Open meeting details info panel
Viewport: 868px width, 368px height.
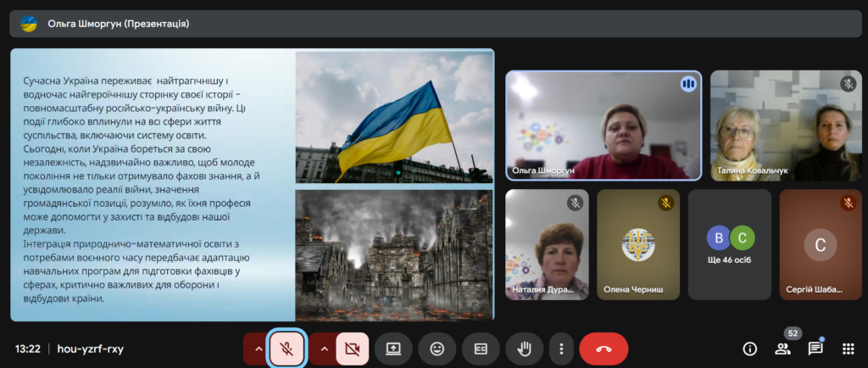tap(749, 348)
